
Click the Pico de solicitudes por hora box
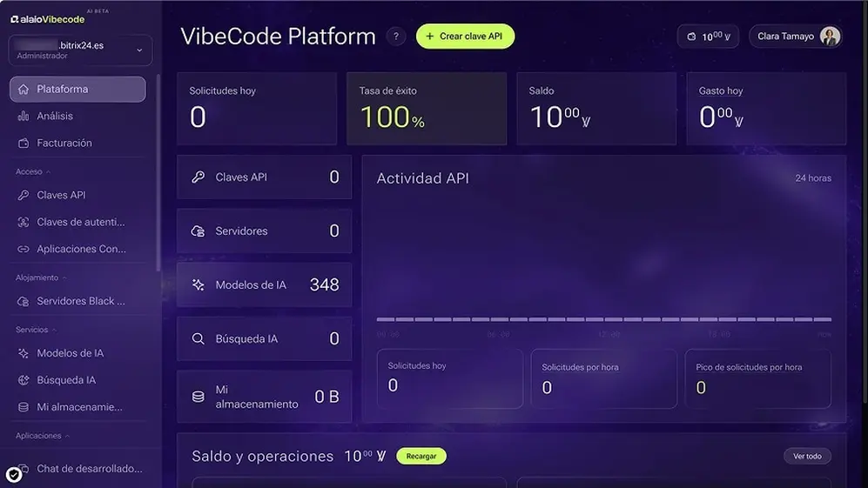[757, 379]
